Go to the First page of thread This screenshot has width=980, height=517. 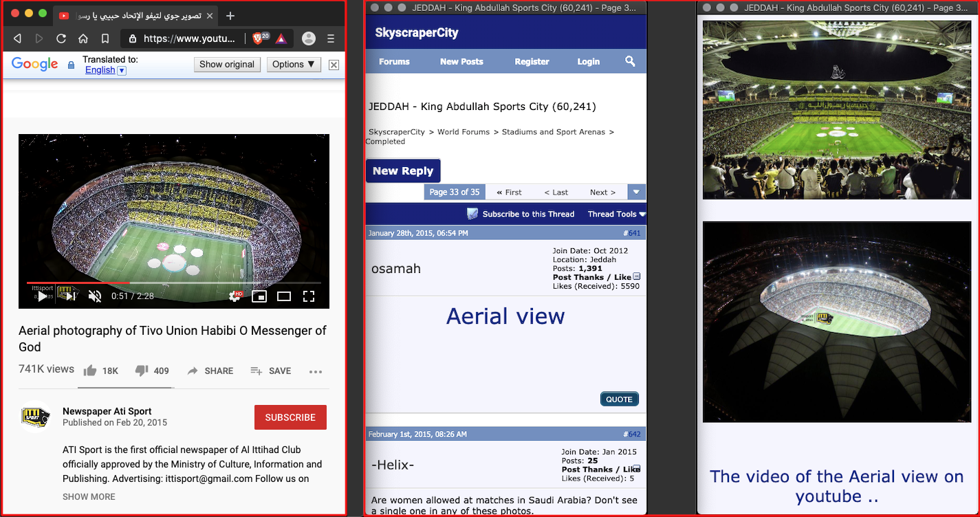[x=509, y=192]
